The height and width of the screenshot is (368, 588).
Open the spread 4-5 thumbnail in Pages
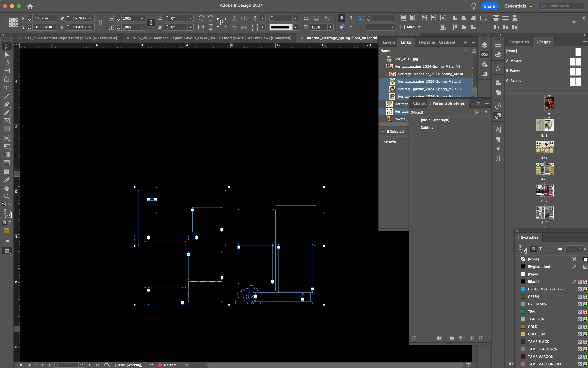[x=545, y=169]
